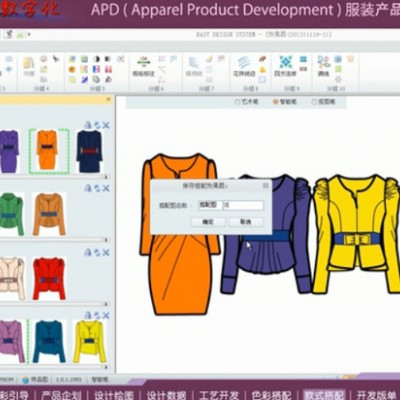Click the delete X icon above the orange dress row
Viewport: 400px width, 400px height.
click(106, 125)
